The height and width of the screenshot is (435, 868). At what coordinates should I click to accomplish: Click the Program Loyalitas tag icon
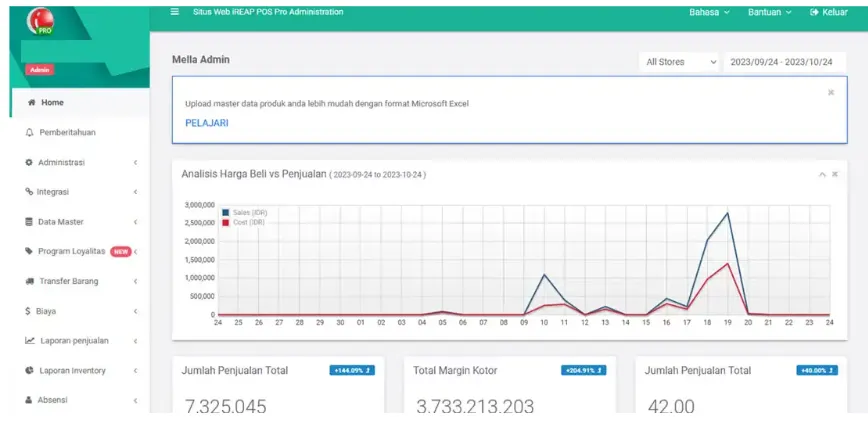tap(29, 251)
